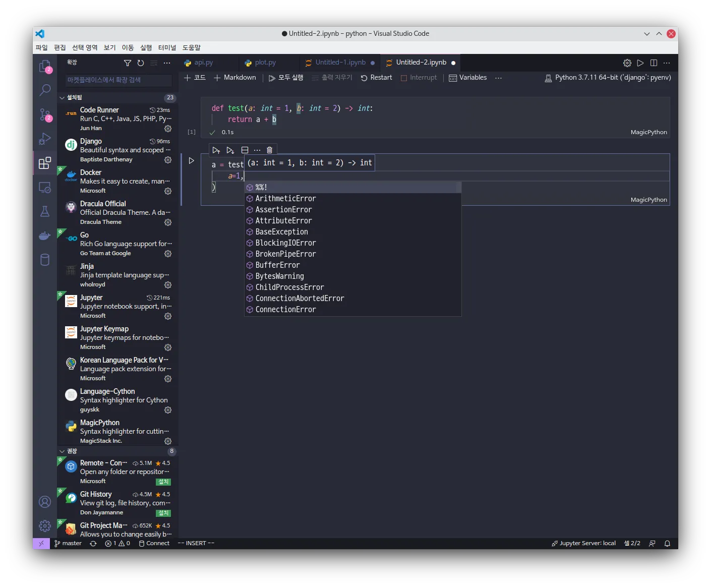Open the Source Control view
This screenshot has width=711, height=588.
pos(45,114)
